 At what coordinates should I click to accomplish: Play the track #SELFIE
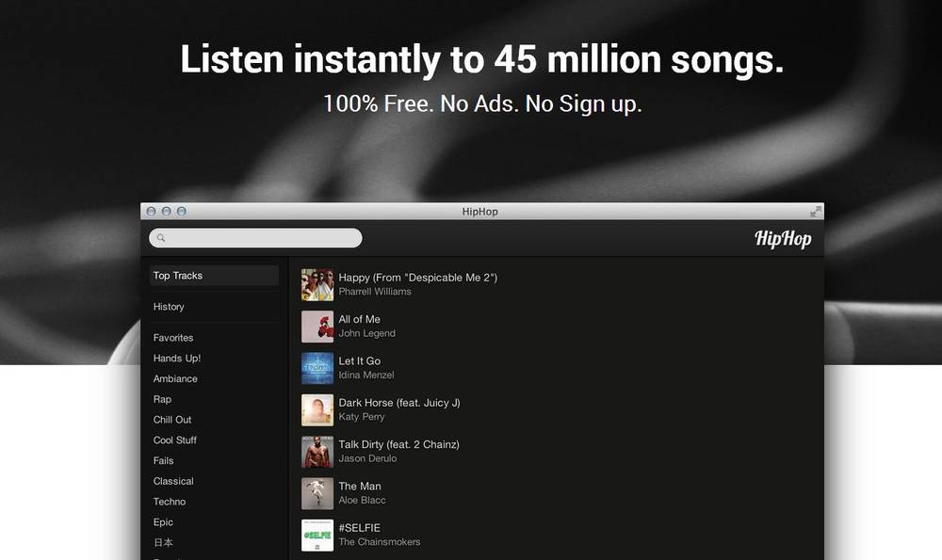(359, 528)
